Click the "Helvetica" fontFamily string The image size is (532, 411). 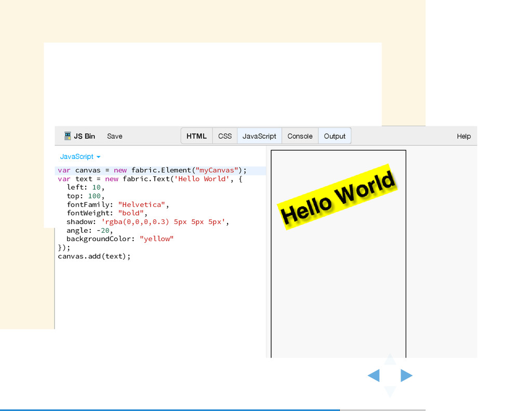coord(142,204)
